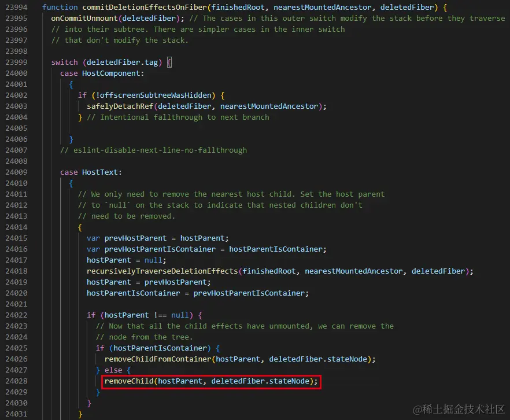
Task: Click the highlighted removeChild call
Action: (x=210, y=381)
